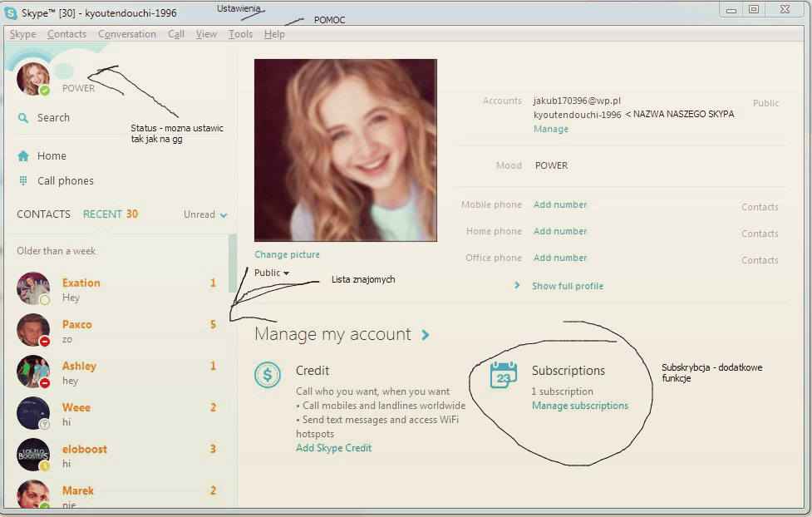Image resolution: width=812 pixels, height=517 pixels.
Task: Open the Skype menu
Action: (x=22, y=34)
